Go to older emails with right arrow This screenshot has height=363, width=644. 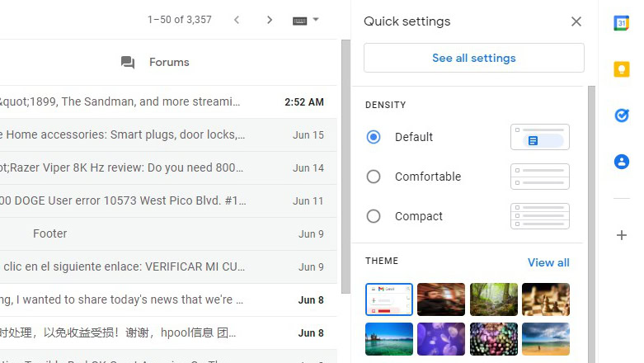point(269,20)
